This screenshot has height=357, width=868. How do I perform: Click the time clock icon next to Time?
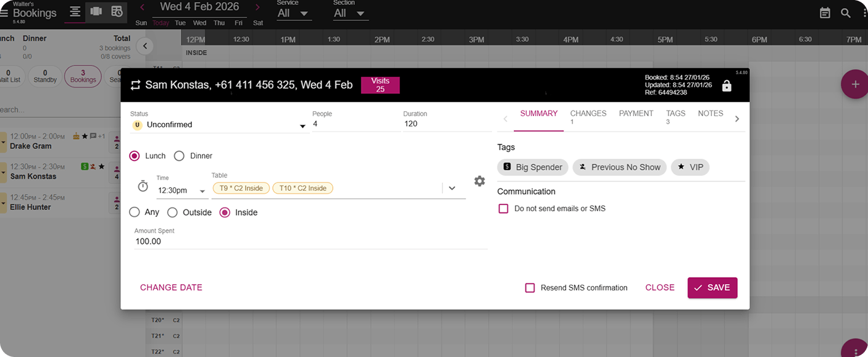pyautogui.click(x=143, y=186)
